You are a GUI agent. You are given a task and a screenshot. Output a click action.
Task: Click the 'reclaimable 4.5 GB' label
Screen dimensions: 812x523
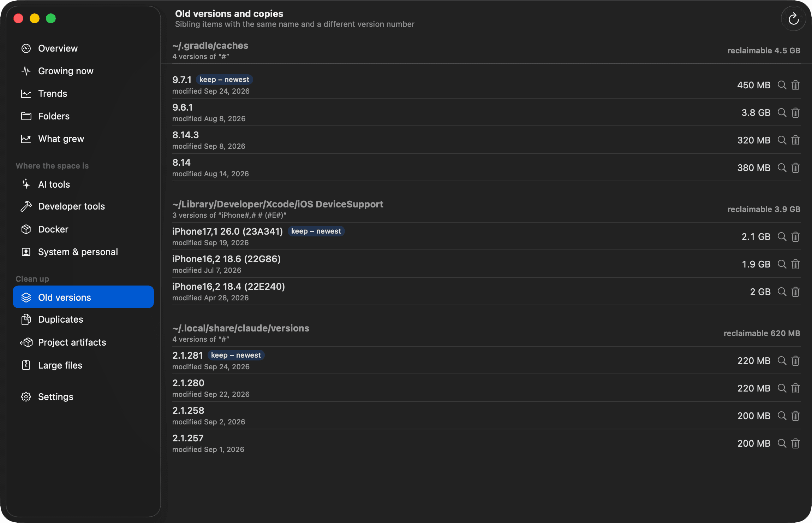click(764, 51)
